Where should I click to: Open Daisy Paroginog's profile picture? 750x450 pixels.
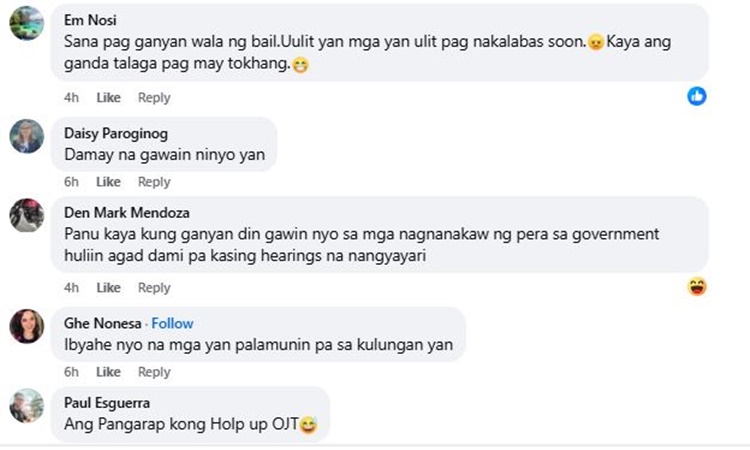[x=27, y=136]
